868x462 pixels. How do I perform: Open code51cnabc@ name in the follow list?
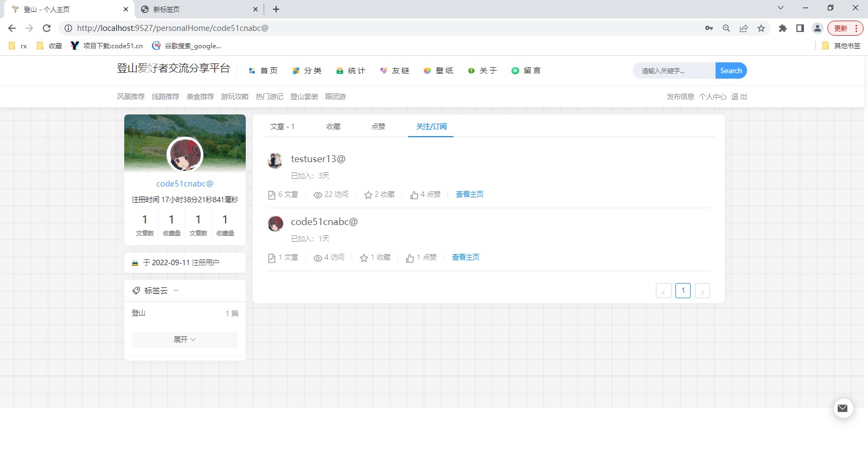(324, 222)
